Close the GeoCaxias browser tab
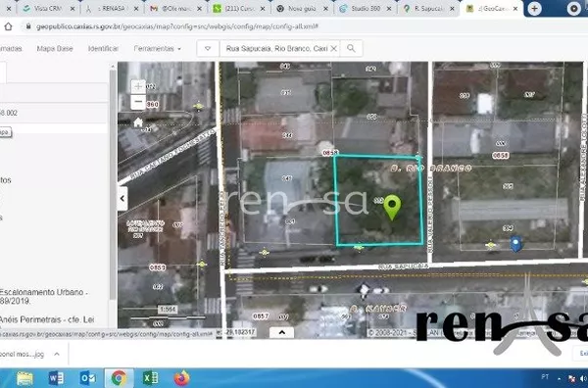588x388 pixels. pos(516,8)
